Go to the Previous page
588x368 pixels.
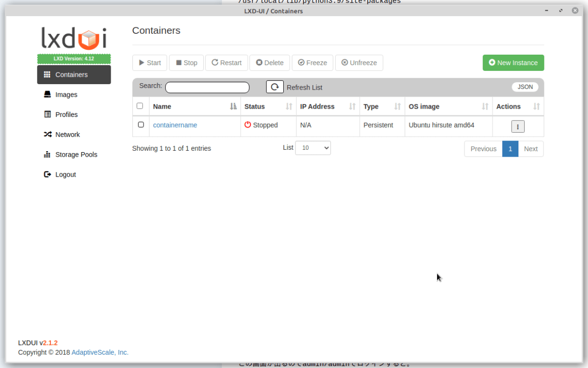(x=483, y=149)
